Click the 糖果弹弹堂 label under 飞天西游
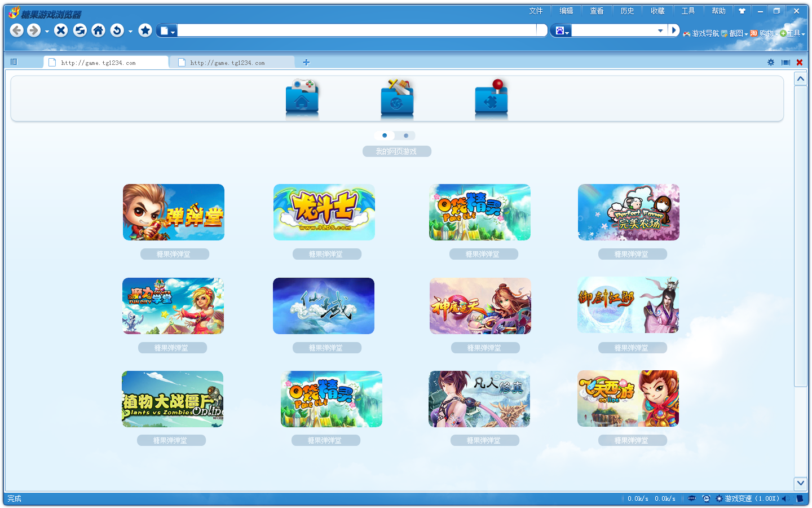 click(633, 440)
